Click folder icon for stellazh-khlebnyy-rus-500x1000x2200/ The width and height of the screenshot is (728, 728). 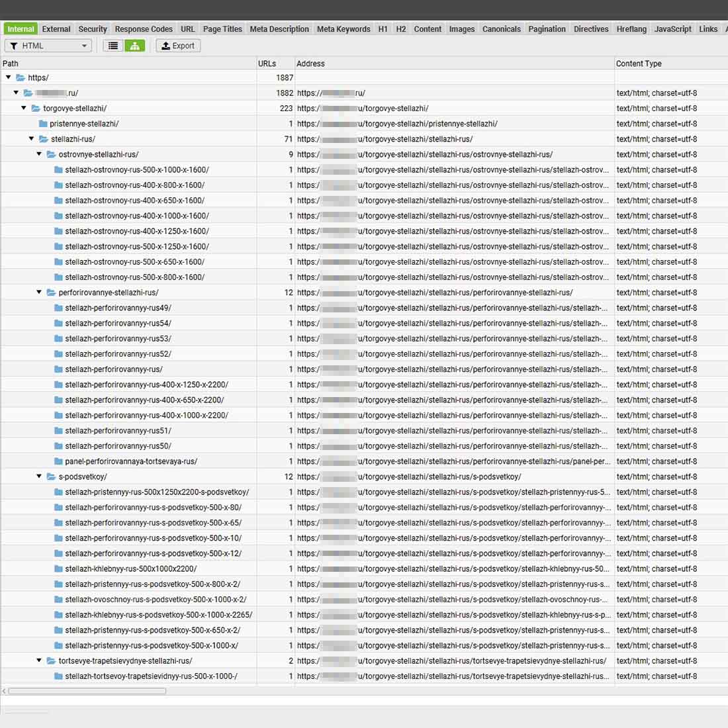tap(58, 569)
